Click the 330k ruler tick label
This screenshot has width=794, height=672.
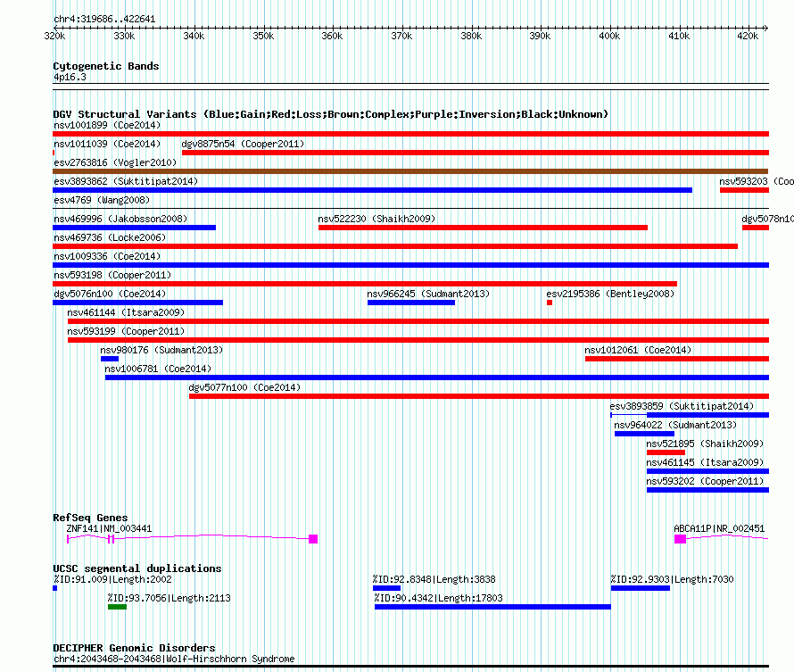(124, 37)
